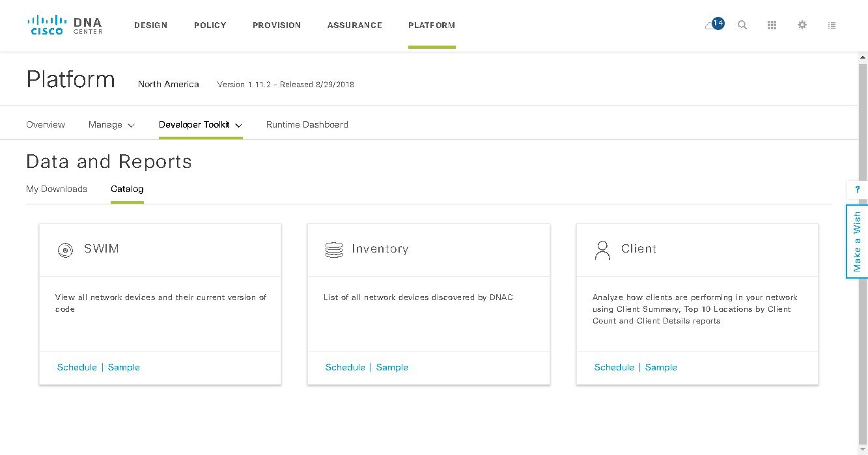
Task: Expand the Developer Toolkit dropdown
Action: tap(201, 124)
